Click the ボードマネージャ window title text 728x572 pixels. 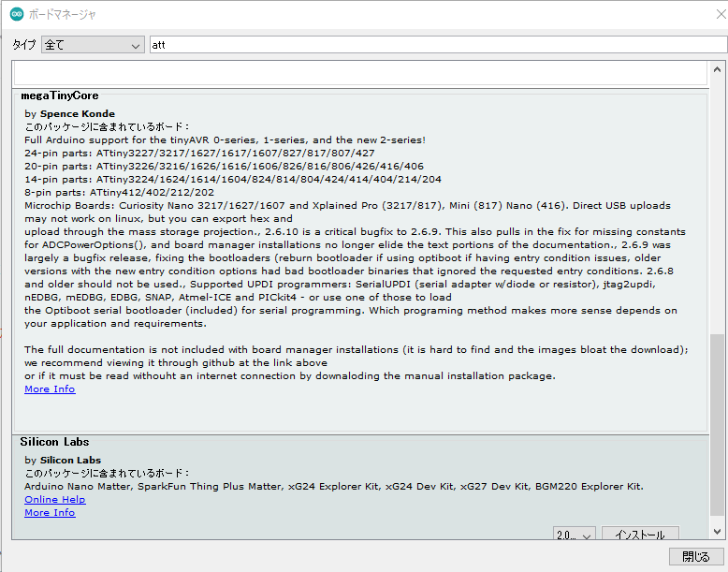click(62, 14)
